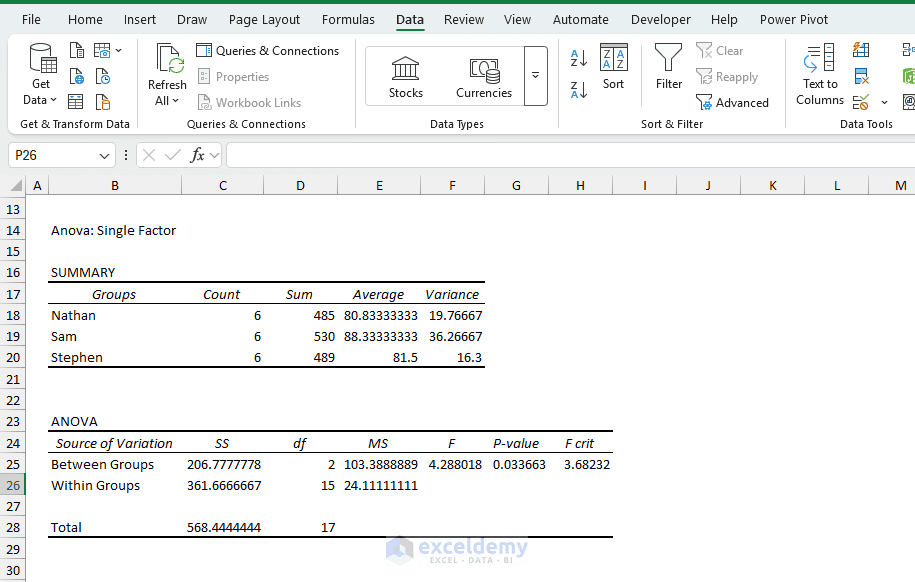The height and width of the screenshot is (582, 915).
Task: Click the greyed Properties button
Action: point(233,76)
